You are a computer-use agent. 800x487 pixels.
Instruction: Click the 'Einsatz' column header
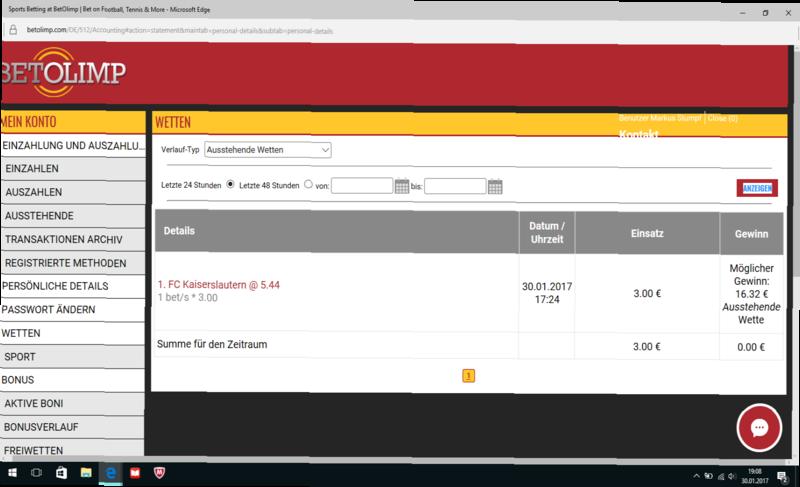647,234
